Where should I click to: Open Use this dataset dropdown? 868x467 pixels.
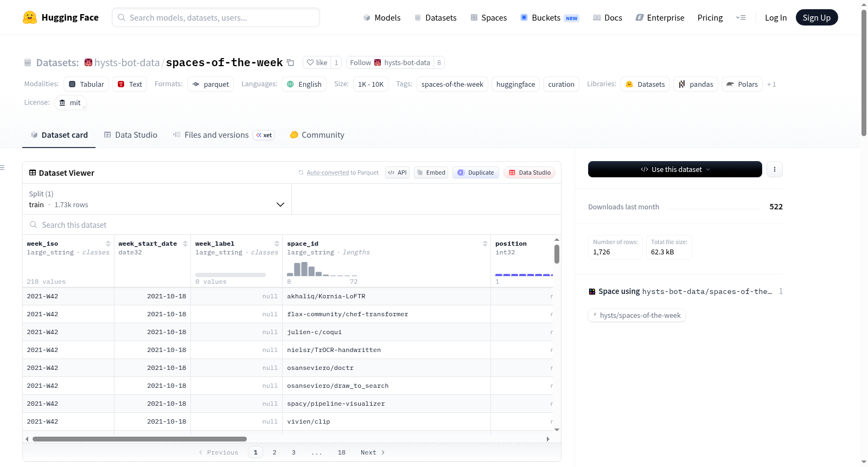pos(675,169)
